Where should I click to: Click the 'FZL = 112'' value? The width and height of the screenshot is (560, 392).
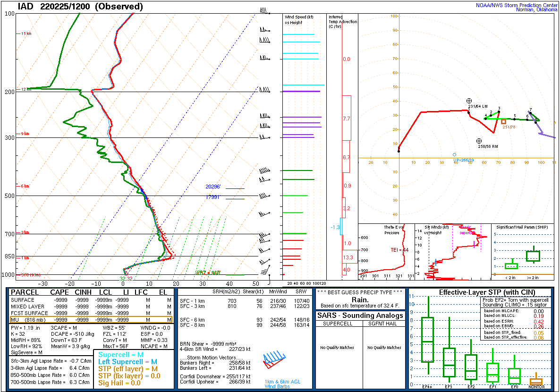click(115, 334)
